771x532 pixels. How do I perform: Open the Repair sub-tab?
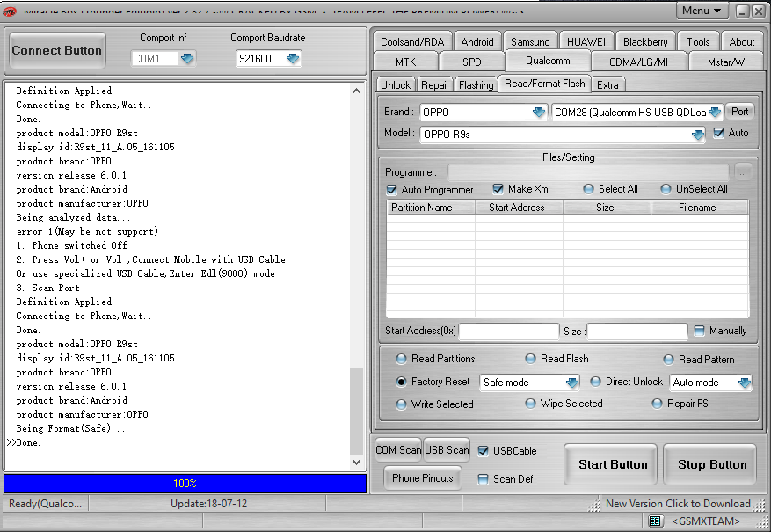(x=434, y=85)
